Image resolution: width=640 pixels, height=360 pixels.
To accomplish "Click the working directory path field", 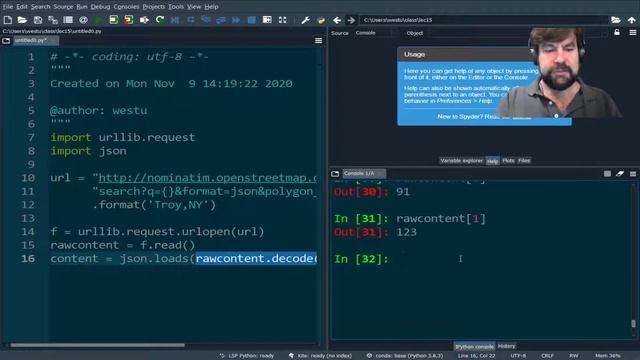I will point(484,20).
